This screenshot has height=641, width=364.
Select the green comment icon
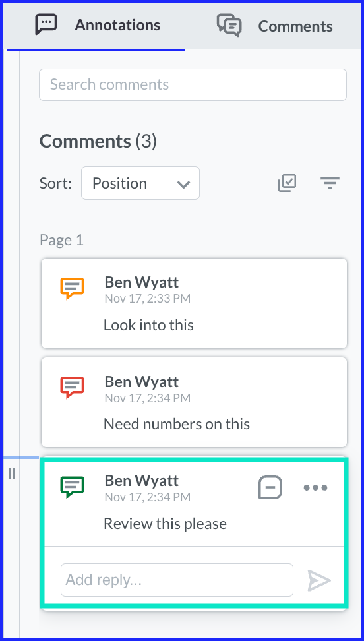tap(72, 487)
